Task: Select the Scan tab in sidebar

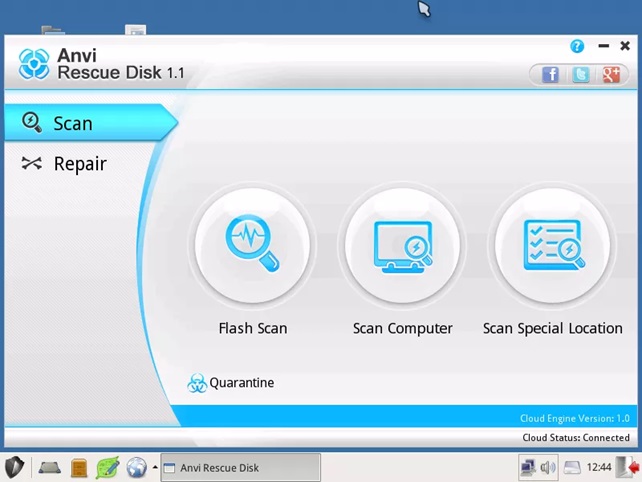Action: (x=91, y=123)
